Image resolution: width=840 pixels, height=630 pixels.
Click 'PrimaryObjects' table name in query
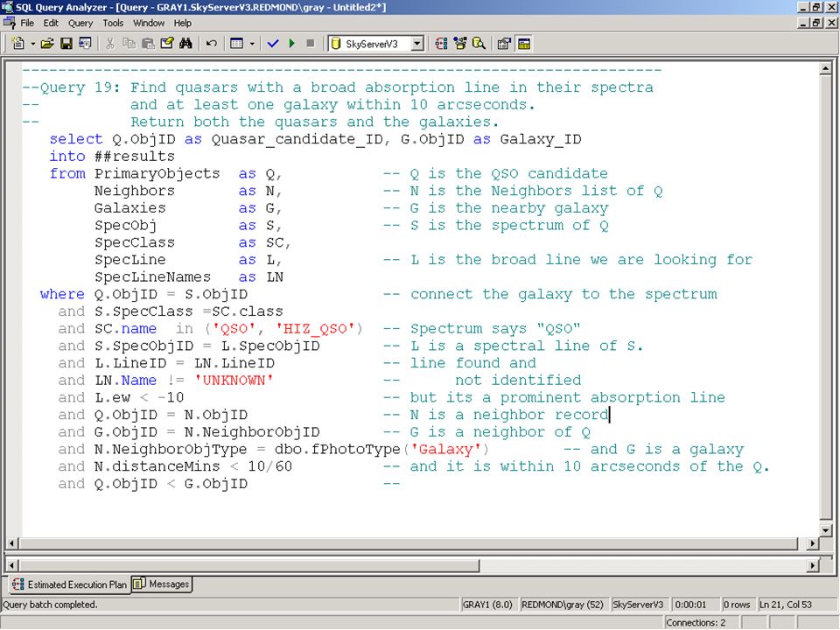(157, 174)
